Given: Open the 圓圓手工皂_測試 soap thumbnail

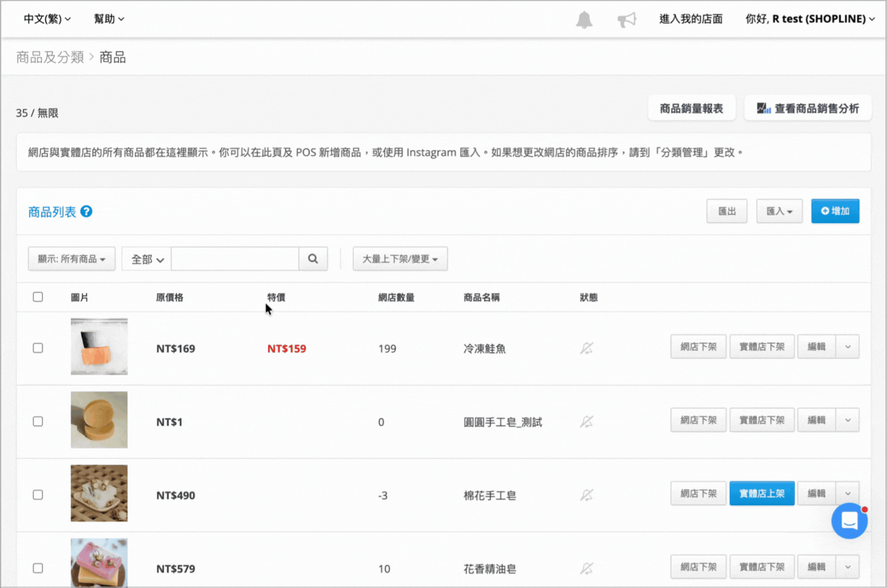Looking at the screenshot, I should point(99,420).
